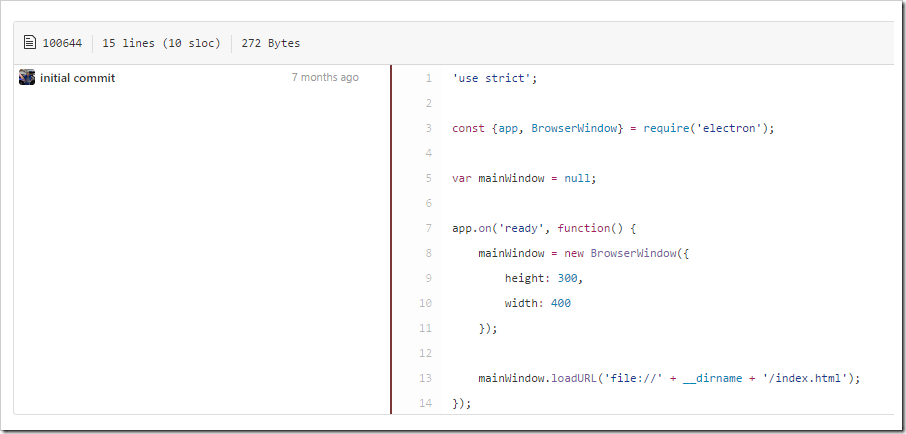Click the mainWindow.loadURL code line

(670, 379)
